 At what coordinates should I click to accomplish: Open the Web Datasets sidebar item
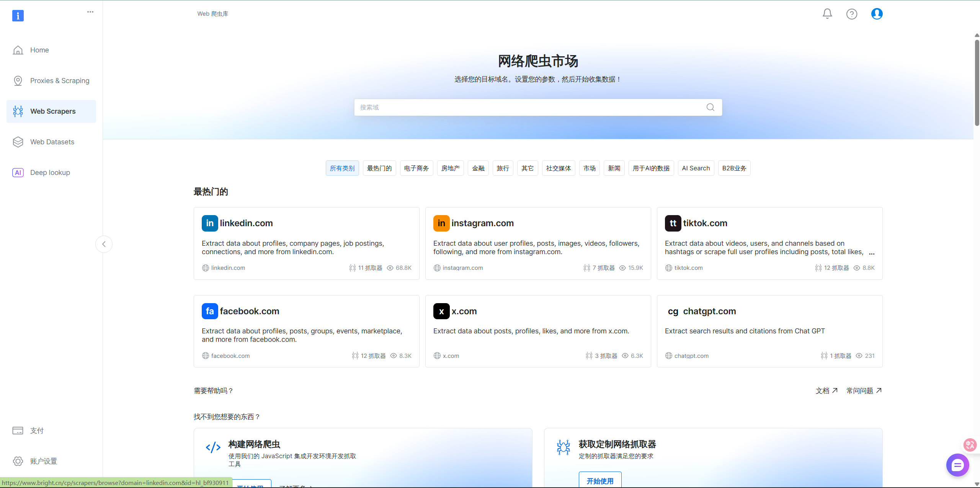pyautogui.click(x=52, y=142)
